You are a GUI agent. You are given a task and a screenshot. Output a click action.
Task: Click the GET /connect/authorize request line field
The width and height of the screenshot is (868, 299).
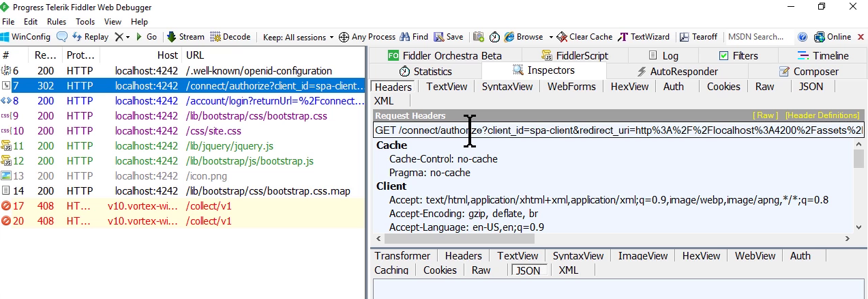[618, 130]
